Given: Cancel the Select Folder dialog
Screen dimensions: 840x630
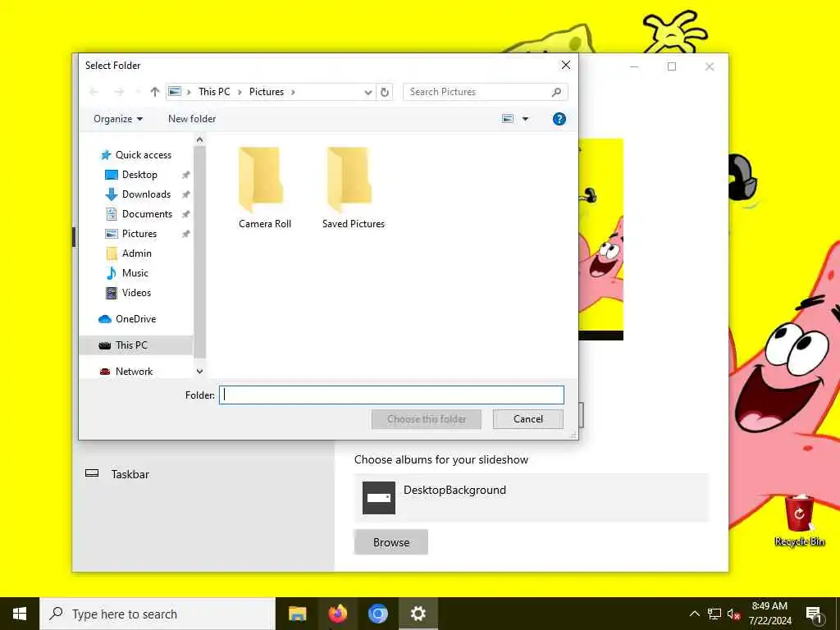Looking at the screenshot, I should point(527,419).
